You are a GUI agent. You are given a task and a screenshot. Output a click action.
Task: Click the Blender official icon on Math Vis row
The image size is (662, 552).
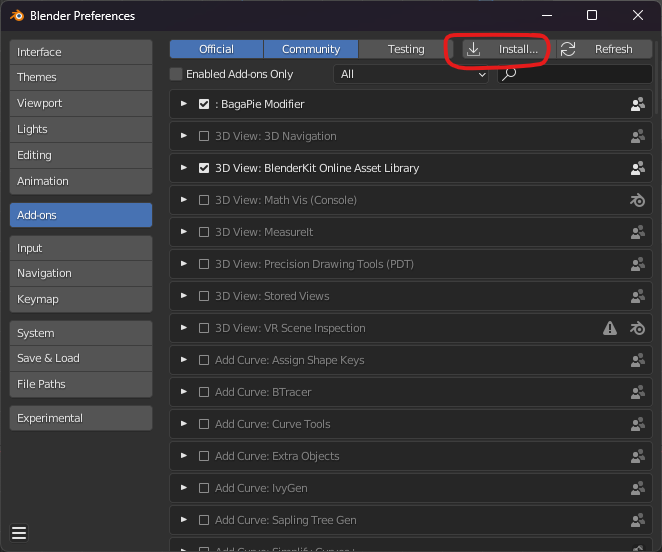[638, 200]
